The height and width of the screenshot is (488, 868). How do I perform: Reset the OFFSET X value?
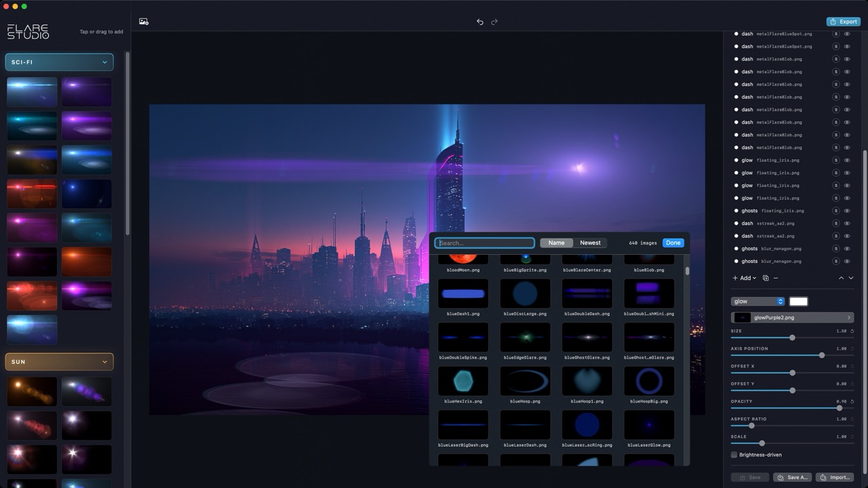click(852, 367)
